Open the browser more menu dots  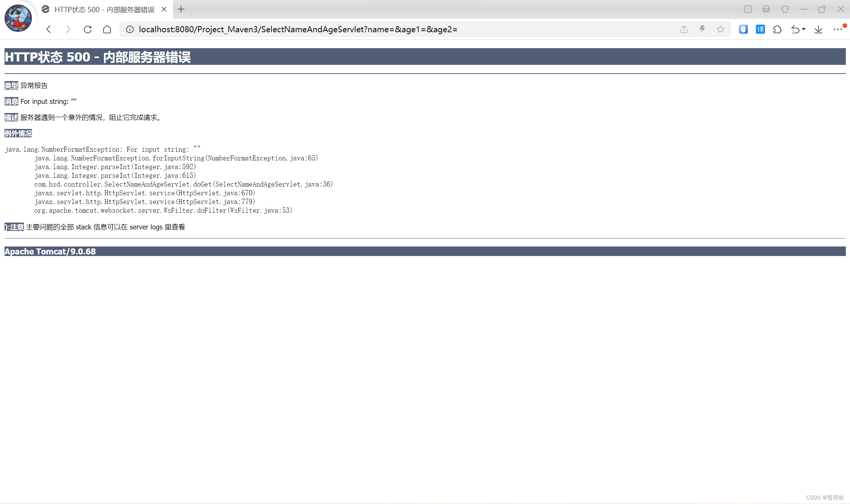pos(838,29)
